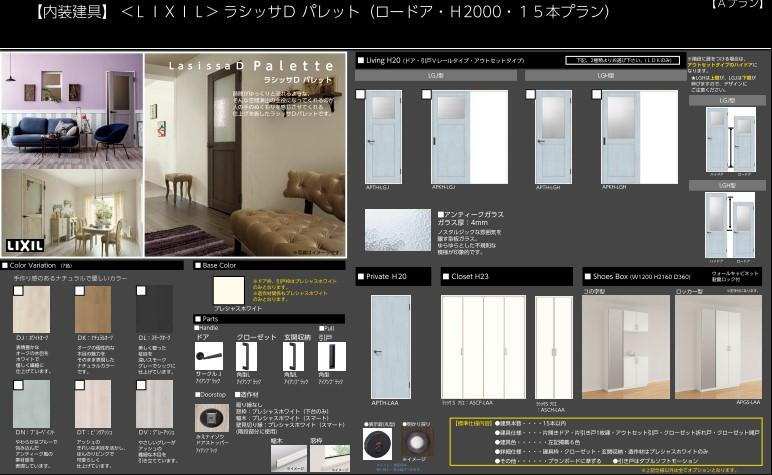This screenshot has height=475, width=772.
Task: Click the baseboard sample image
Action: click(x=289, y=459)
